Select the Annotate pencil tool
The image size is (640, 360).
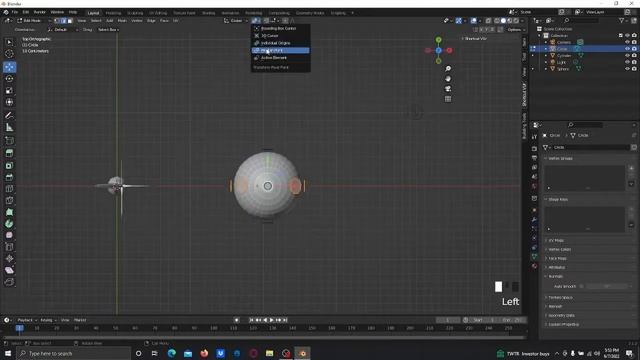pyautogui.click(x=9, y=116)
